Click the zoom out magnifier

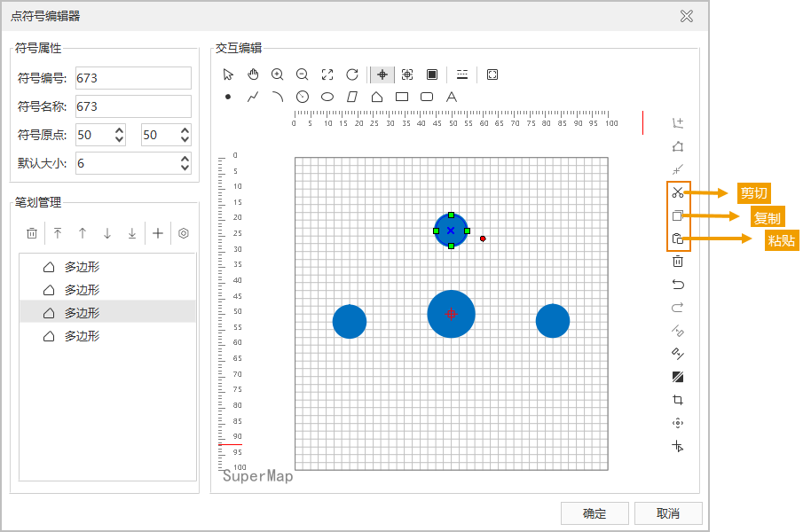[302, 74]
